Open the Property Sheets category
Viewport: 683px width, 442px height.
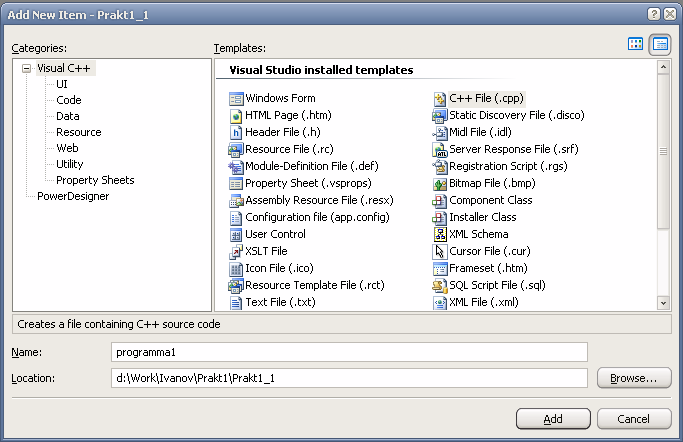95,180
